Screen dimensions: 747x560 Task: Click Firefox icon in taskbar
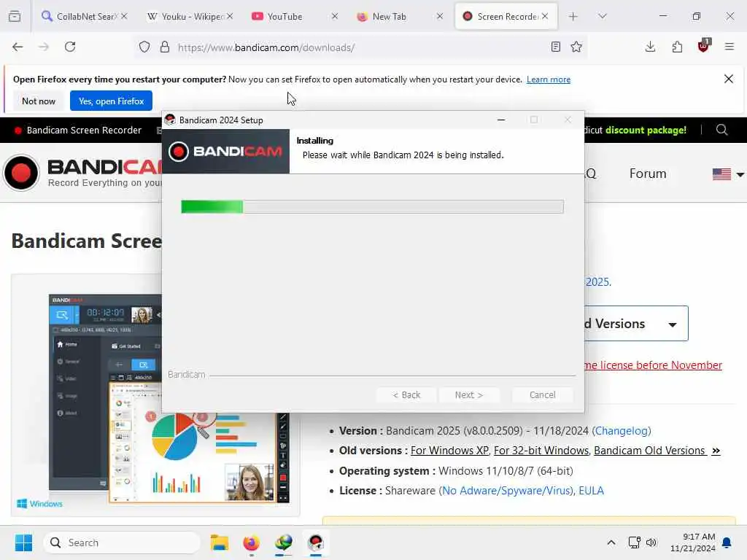coord(251,542)
